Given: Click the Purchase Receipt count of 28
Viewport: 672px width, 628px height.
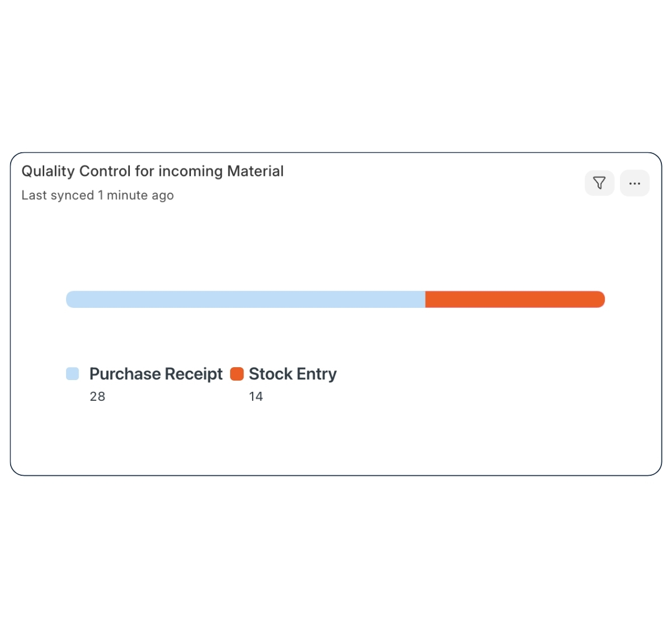Looking at the screenshot, I should click(97, 396).
